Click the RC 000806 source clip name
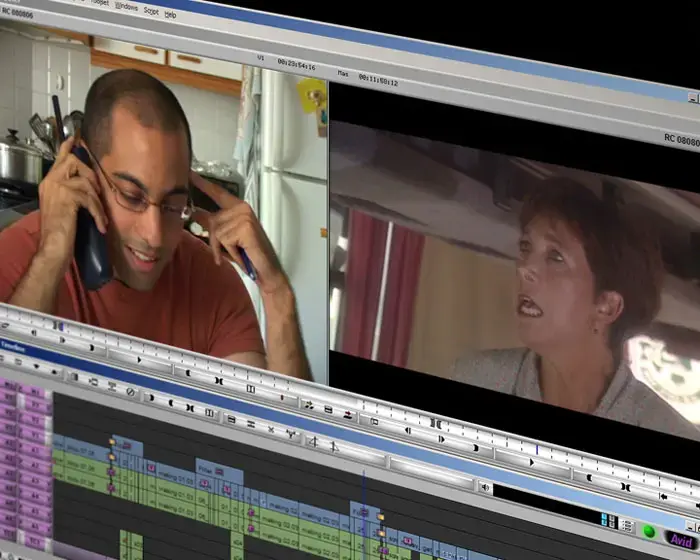This screenshot has height=560, width=700. point(17,12)
